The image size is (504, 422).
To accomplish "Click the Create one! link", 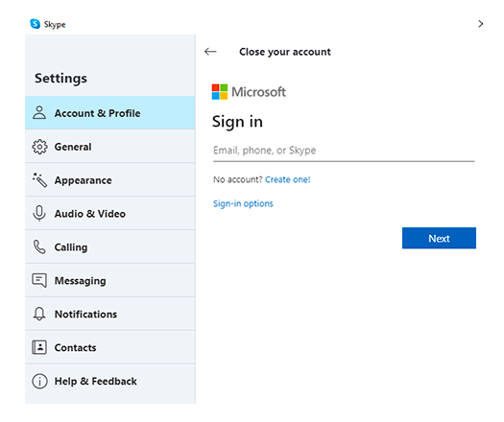I will [x=288, y=179].
